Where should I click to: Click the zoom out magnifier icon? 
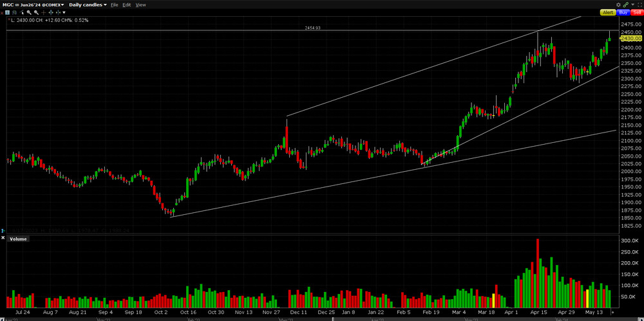pos(35,12)
